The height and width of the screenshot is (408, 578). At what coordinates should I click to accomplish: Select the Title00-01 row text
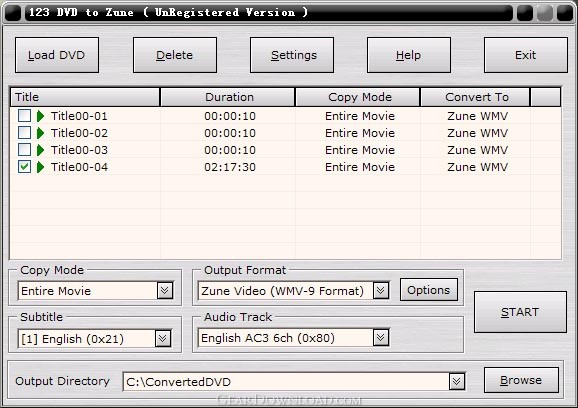79,116
